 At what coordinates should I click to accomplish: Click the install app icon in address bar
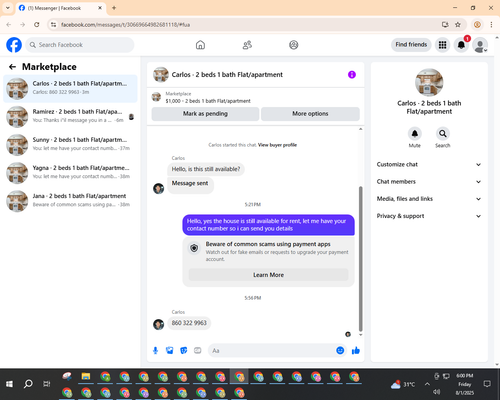click(x=445, y=25)
